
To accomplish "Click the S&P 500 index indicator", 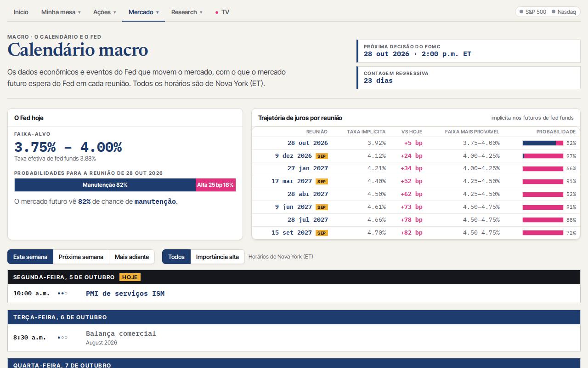I will [533, 12].
